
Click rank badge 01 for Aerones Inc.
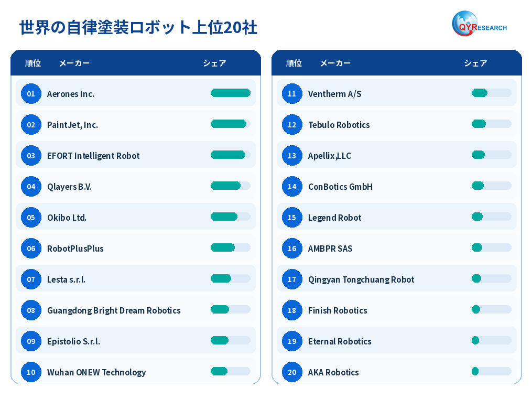[x=31, y=94]
